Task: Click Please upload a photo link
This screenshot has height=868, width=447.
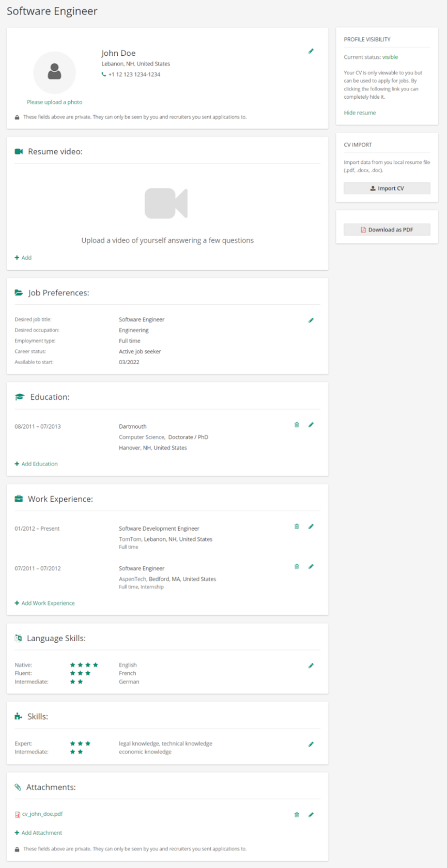Action: 54,102
